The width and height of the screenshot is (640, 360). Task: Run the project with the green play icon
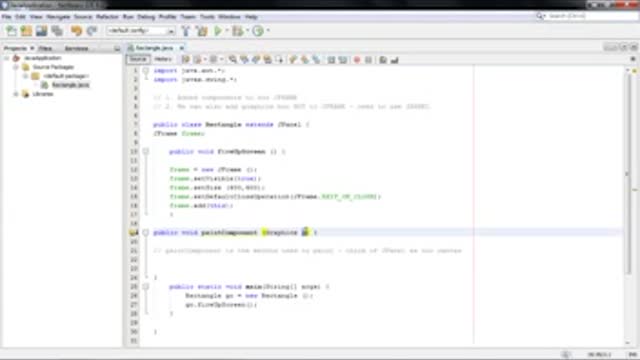(x=218, y=31)
